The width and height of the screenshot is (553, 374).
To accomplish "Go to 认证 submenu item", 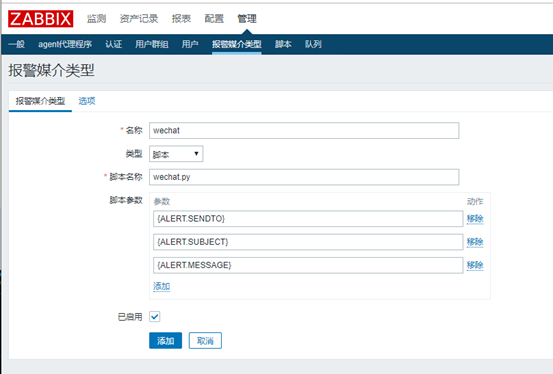I will (114, 44).
